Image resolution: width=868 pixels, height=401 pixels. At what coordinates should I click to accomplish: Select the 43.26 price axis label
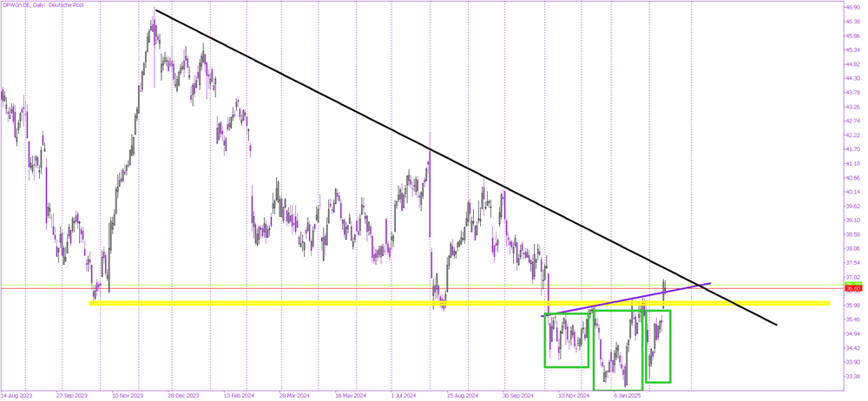pyautogui.click(x=852, y=107)
